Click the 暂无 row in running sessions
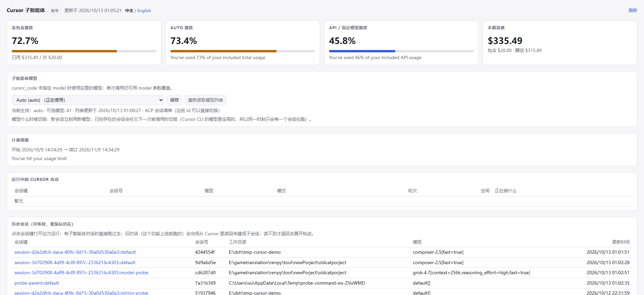The height and width of the screenshot is (295, 644). coord(322,201)
